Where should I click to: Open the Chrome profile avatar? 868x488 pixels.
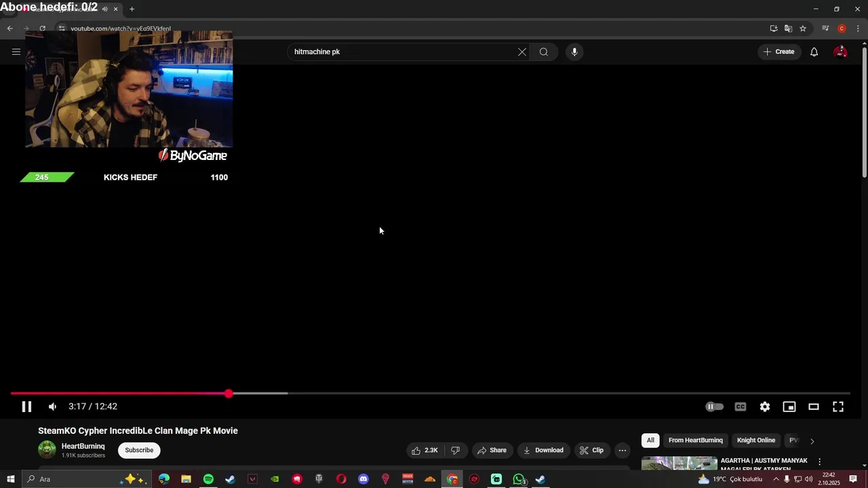pyautogui.click(x=842, y=28)
